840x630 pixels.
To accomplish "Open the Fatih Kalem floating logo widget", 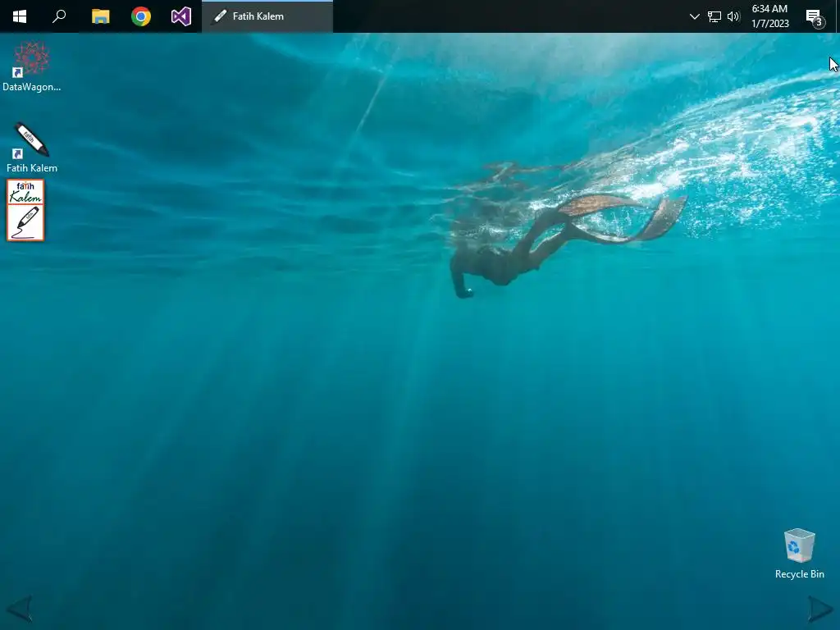I will click(x=25, y=210).
